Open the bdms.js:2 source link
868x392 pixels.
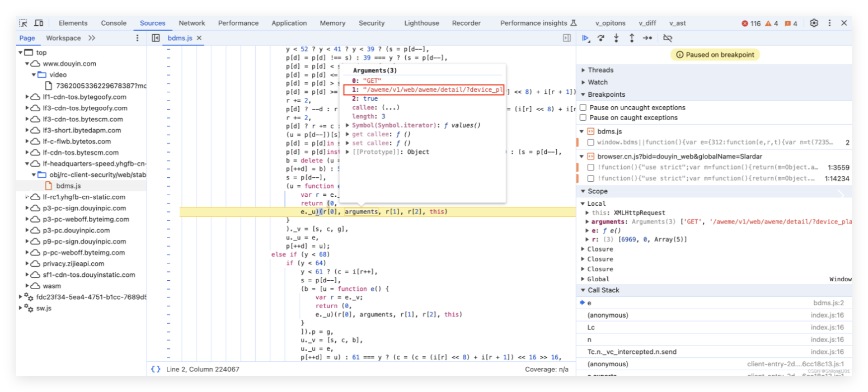tap(829, 303)
